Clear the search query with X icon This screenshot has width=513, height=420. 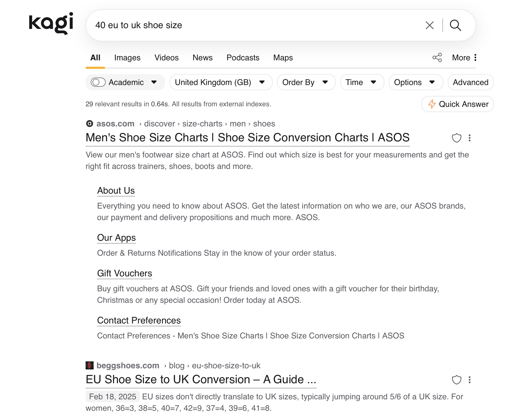point(429,25)
